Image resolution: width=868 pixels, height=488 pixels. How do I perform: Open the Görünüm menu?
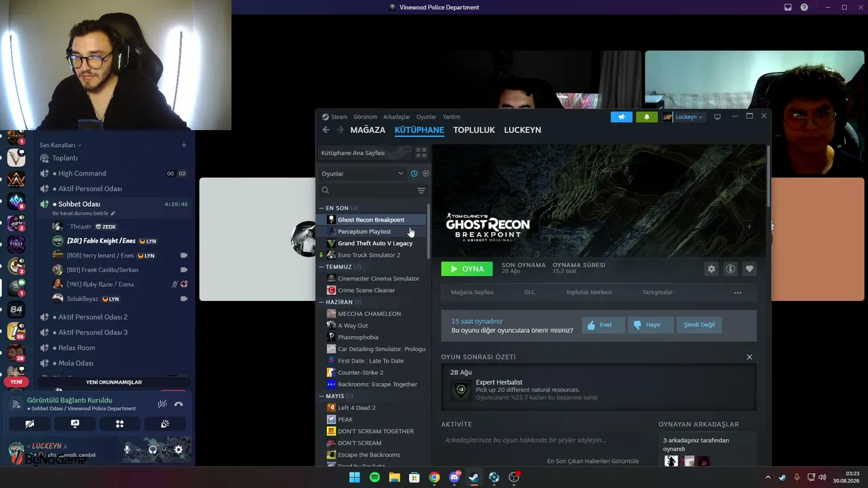(x=365, y=117)
